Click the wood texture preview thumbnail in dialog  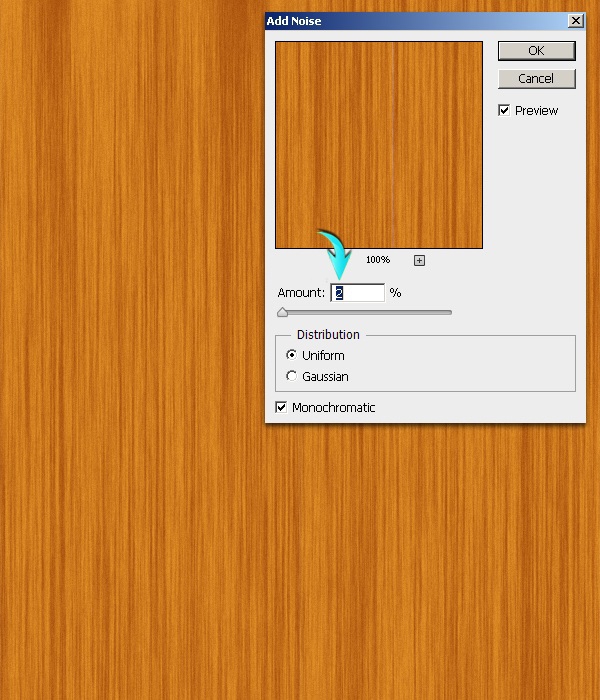click(379, 145)
